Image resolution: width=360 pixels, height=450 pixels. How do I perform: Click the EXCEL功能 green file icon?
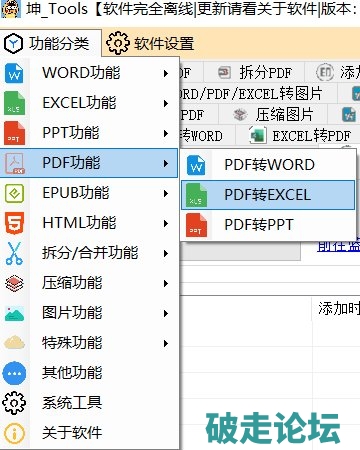[14, 103]
